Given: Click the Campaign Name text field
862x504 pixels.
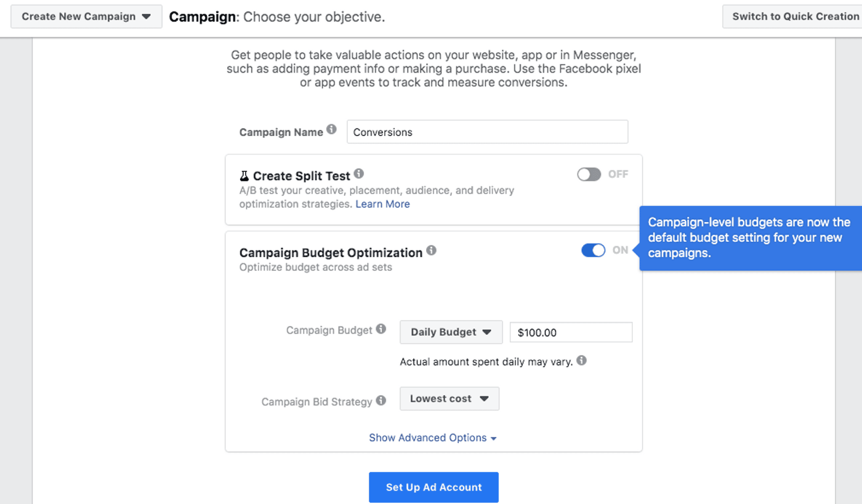Looking at the screenshot, I should coord(487,132).
